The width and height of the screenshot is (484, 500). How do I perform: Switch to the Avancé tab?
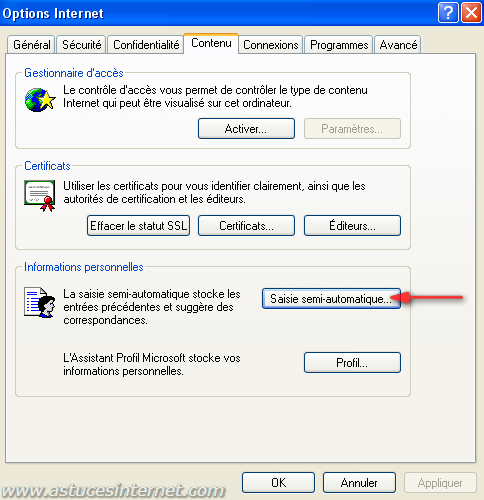click(x=398, y=44)
